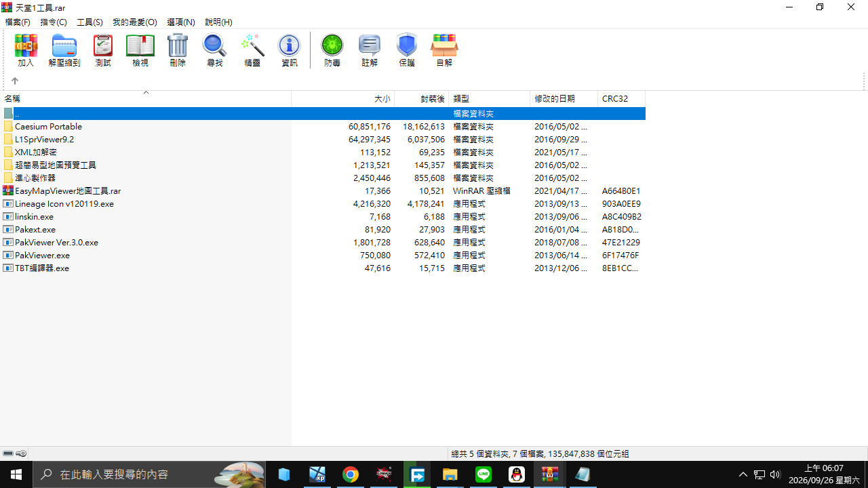Click the size value 60,851,176
The image size is (868, 488).
point(370,126)
